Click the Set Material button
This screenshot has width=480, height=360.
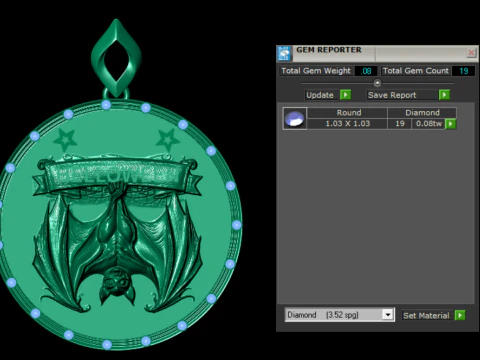tap(427, 315)
